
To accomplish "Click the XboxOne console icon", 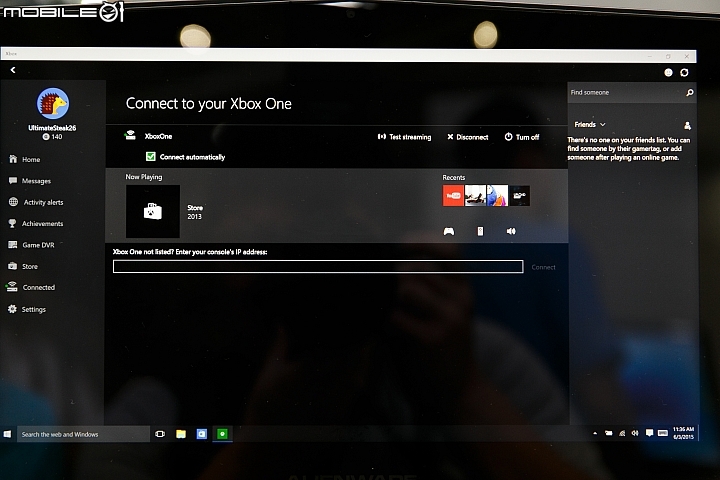I will coord(130,135).
